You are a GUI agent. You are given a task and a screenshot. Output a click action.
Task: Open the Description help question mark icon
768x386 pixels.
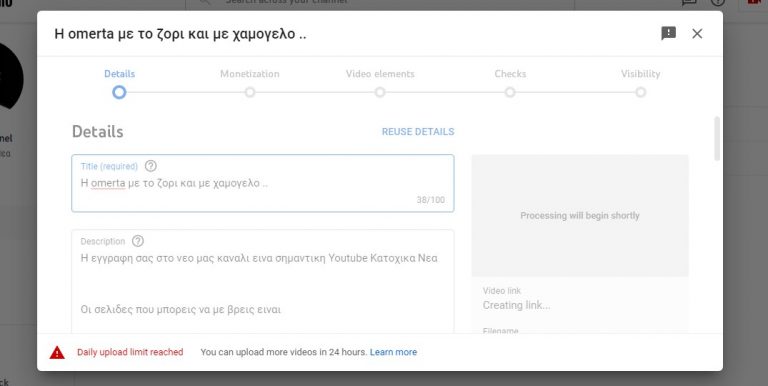coord(138,241)
